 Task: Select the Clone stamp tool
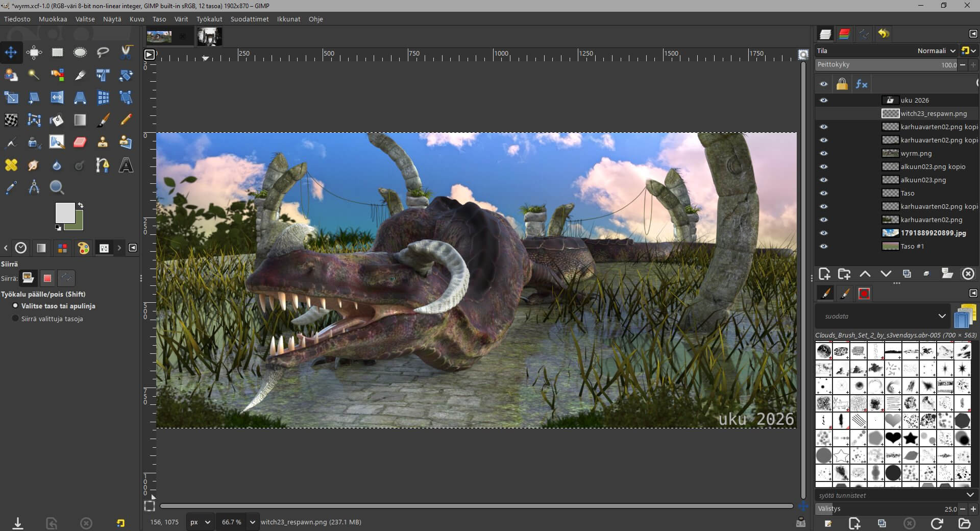103,142
